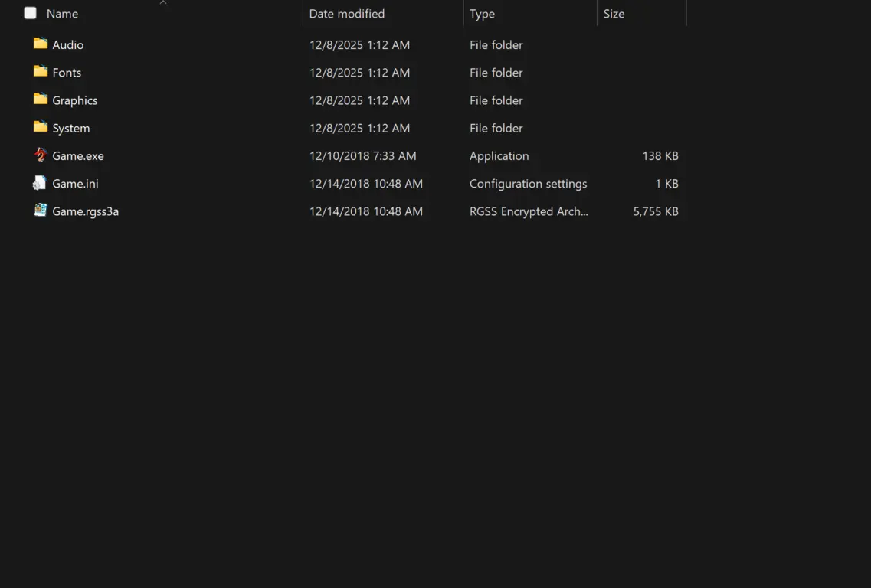The height and width of the screenshot is (588, 871).
Task: Open the Audio folder icon
Action: (x=41, y=44)
